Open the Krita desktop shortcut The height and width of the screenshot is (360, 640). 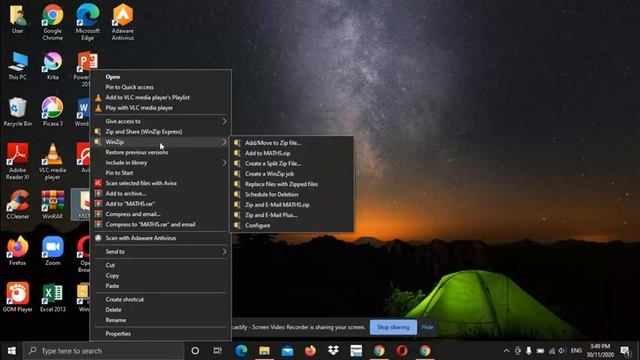click(x=53, y=66)
